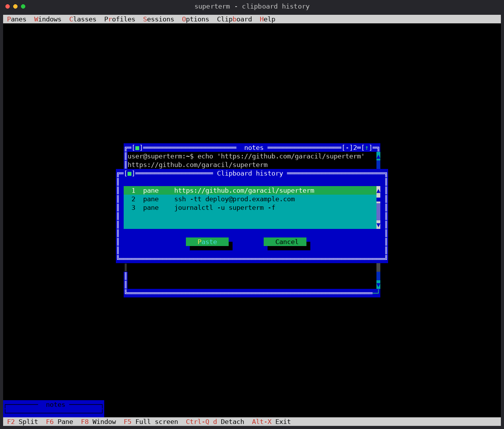Select clipboard entry 2, ssh deploy command
Image resolution: width=504 pixels, height=429 pixels.
[x=250, y=199]
